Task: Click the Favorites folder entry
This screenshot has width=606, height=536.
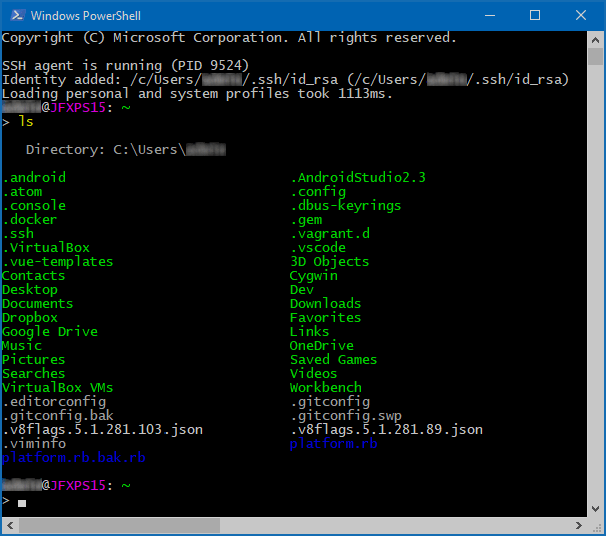Action: 326,318
